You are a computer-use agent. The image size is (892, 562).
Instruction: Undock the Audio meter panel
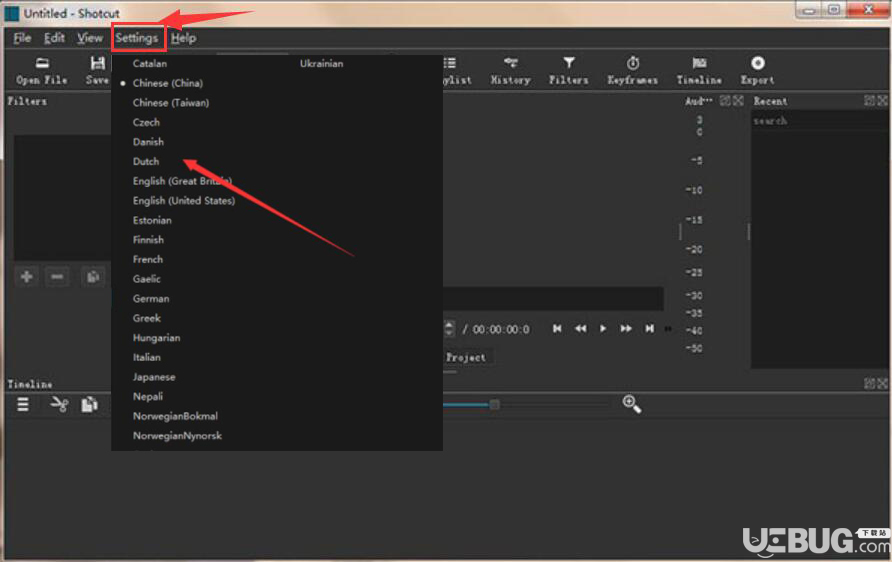pyautogui.click(x=725, y=101)
